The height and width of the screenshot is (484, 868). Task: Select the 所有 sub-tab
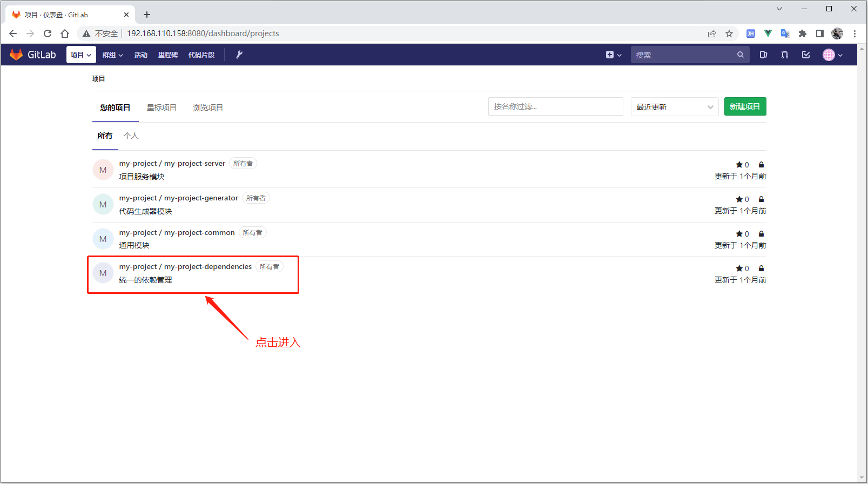pyautogui.click(x=105, y=136)
